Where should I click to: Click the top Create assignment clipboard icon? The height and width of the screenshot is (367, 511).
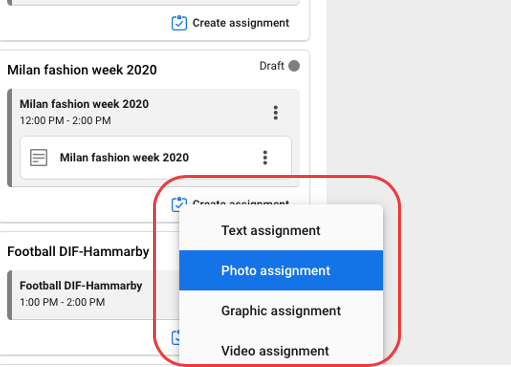point(179,23)
